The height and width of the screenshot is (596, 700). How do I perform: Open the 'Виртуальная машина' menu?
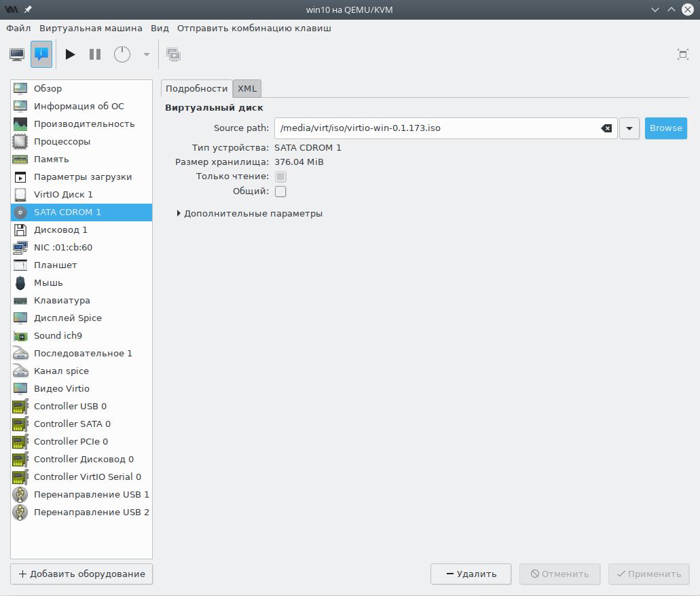pyautogui.click(x=90, y=29)
